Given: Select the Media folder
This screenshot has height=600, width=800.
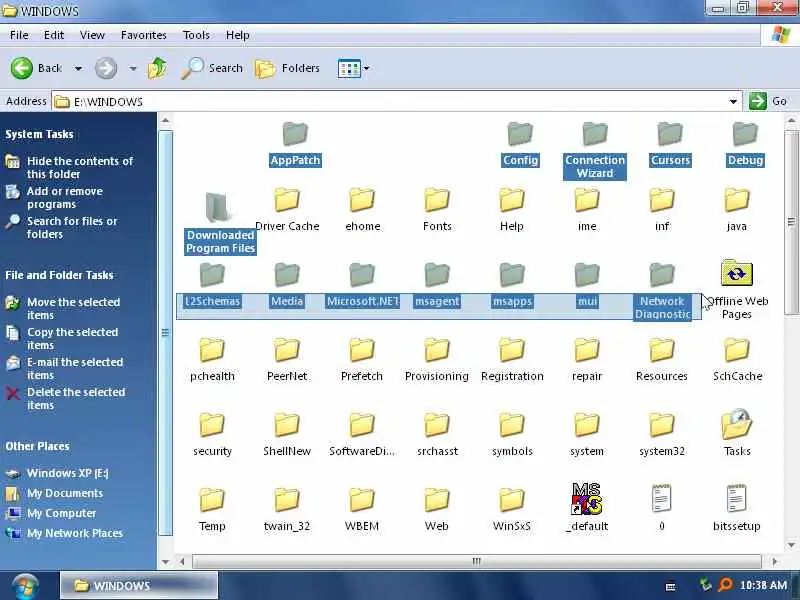Looking at the screenshot, I should pyautogui.click(x=287, y=285).
